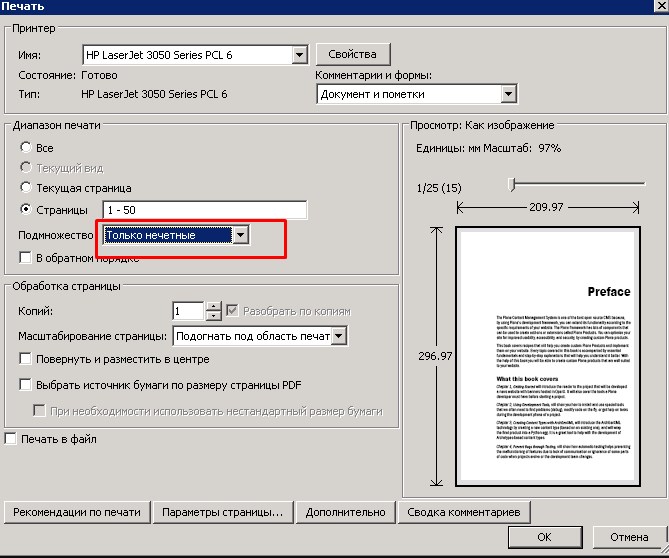
Task: Check the Печать в файл checkbox
Action: 11,438
